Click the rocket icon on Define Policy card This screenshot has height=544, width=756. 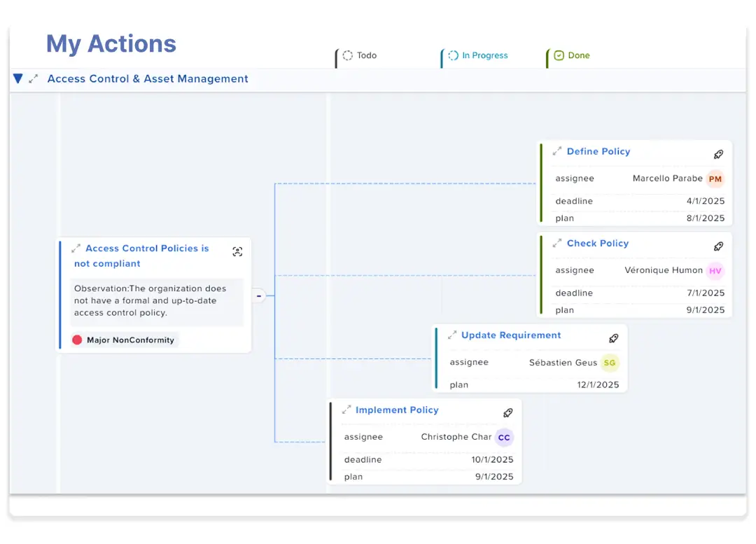(718, 155)
